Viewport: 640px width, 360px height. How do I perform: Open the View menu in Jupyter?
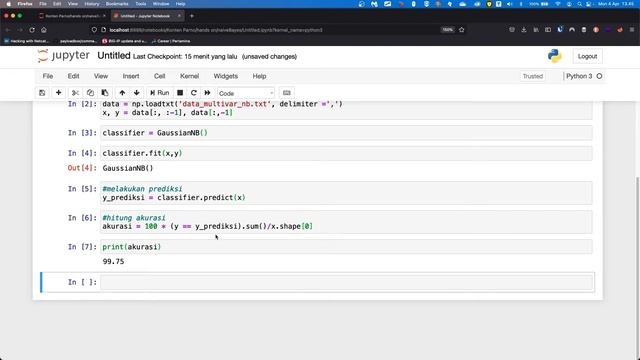tap(101, 76)
